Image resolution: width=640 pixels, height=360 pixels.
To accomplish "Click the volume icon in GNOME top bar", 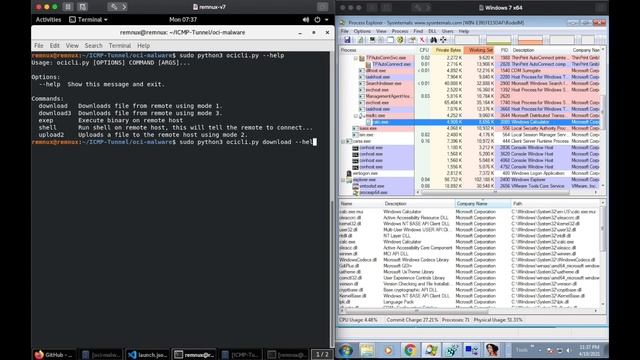I will [306, 20].
